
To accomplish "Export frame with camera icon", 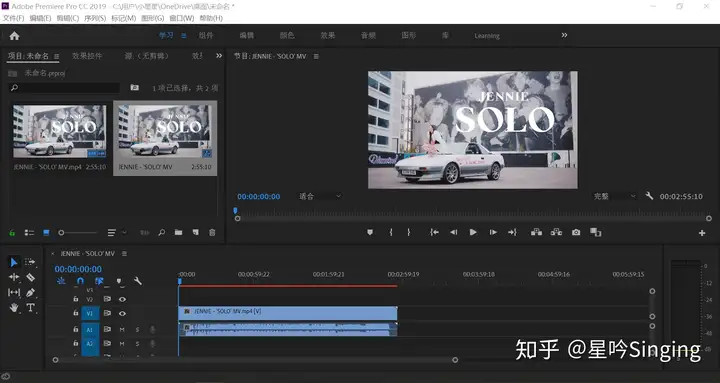I will [x=576, y=232].
